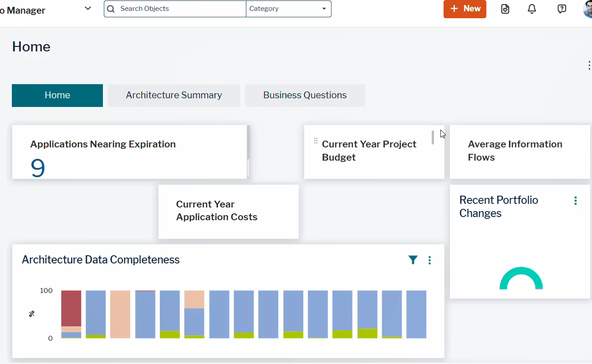The width and height of the screenshot is (592, 364).
Task: Open the tasks clipboard icon in header
Action: pos(505,9)
